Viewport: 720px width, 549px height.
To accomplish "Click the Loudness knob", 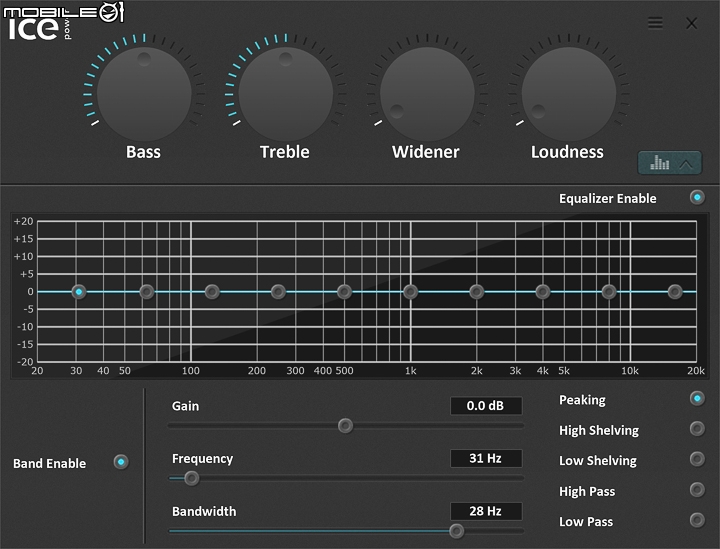I will 568,94.
